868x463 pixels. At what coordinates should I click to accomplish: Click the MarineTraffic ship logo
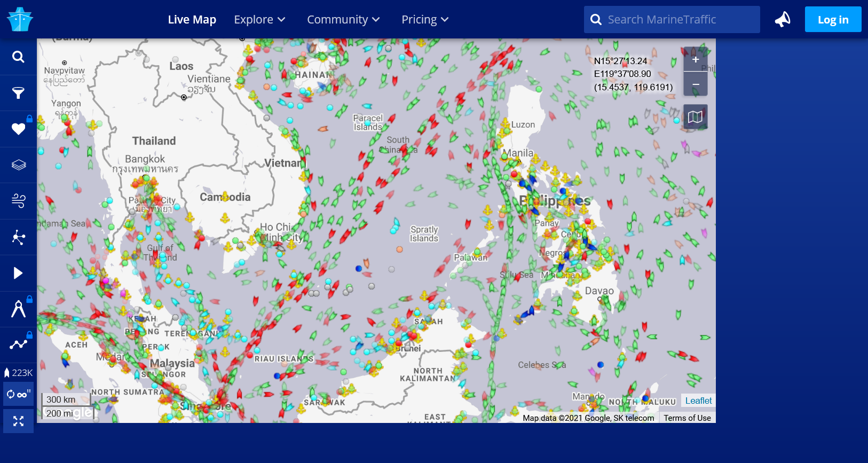20,19
